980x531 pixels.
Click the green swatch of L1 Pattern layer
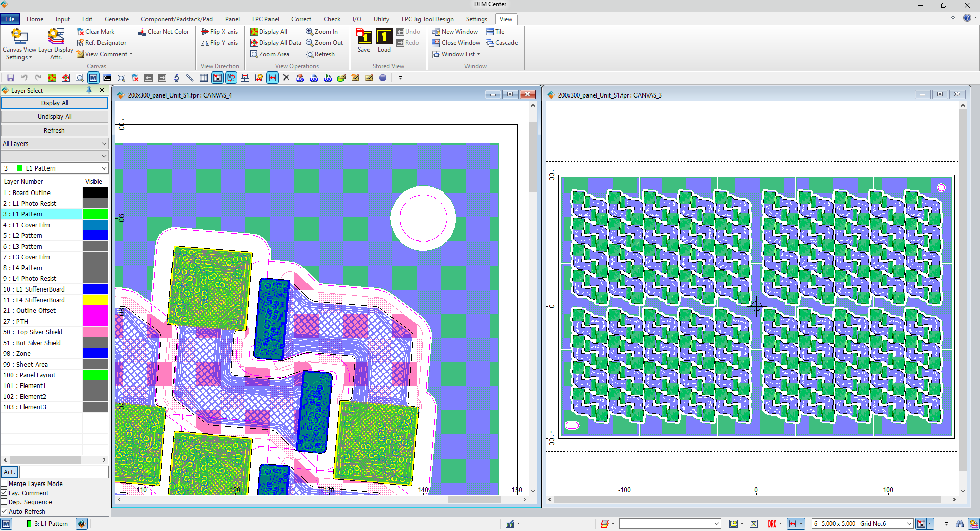pos(95,214)
